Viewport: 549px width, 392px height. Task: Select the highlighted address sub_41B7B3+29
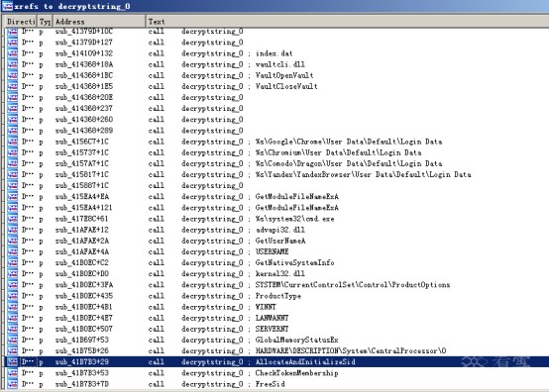[82, 362]
